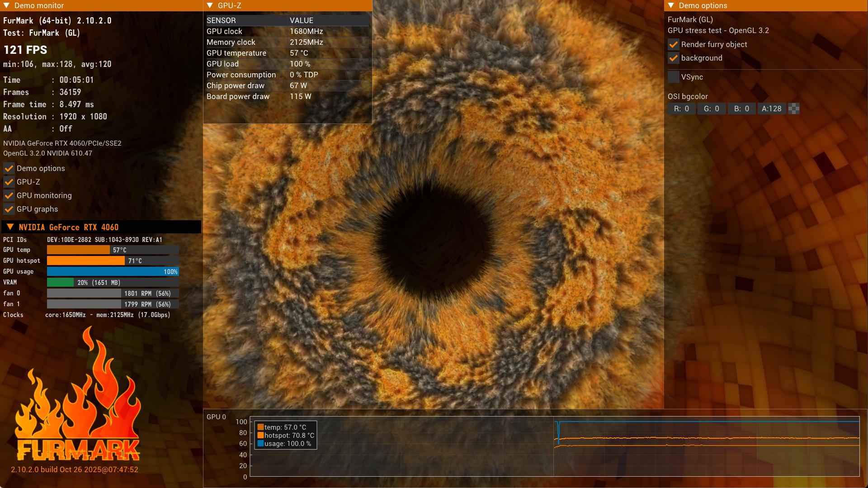Click the fan 0 RPM bar

tap(113, 293)
